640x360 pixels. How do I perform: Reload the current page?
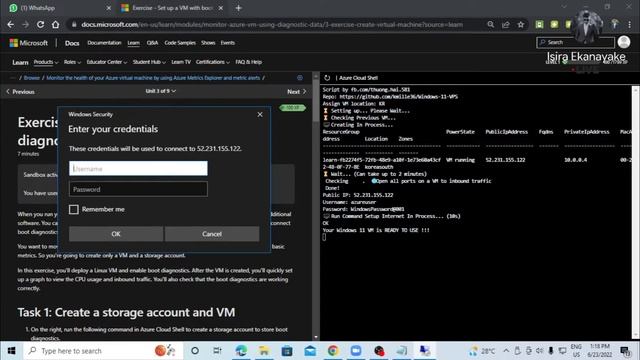pyautogui.click(x=40, y=24)
